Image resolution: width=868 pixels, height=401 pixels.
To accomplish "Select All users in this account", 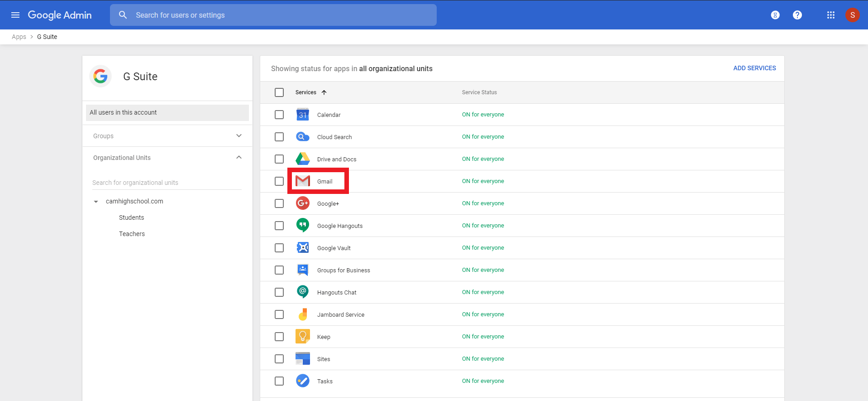I will tap(167, 112).
